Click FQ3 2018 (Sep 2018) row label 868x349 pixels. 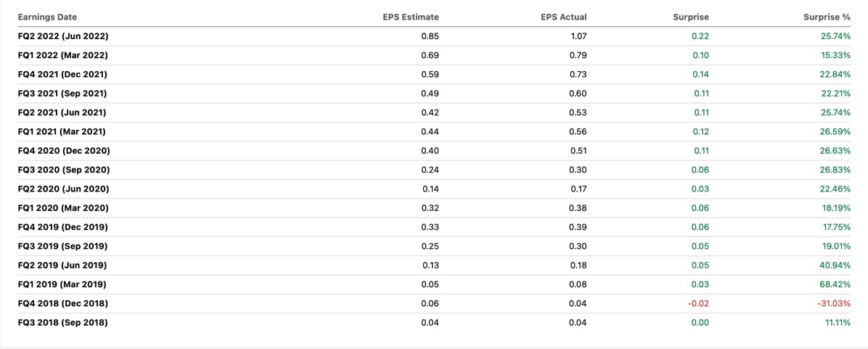coord(62,322)
